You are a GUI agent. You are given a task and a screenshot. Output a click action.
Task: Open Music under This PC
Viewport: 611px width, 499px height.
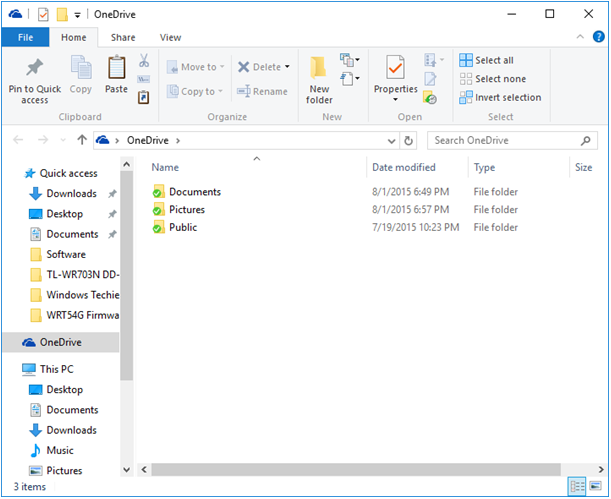pyautogui.click(x=51, y=451)
